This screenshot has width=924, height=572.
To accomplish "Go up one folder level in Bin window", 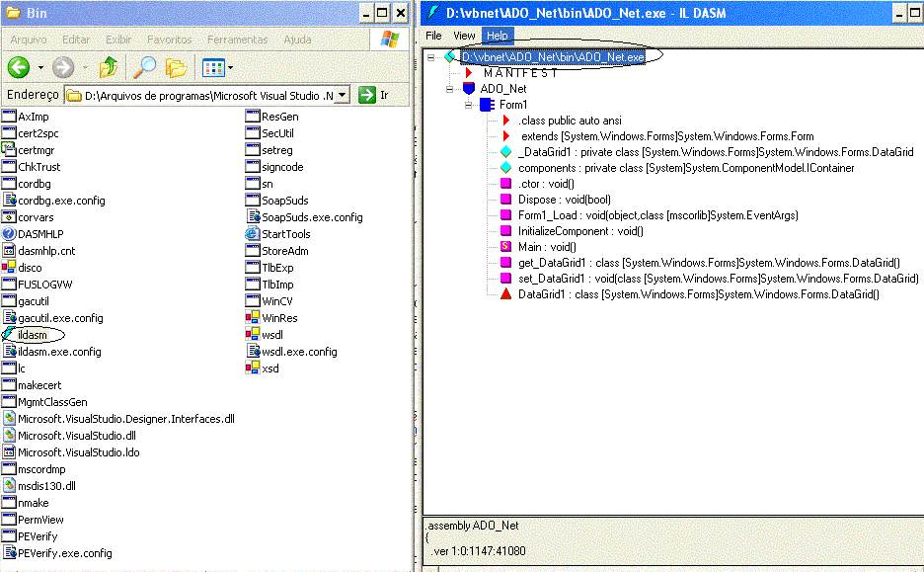I will click(x=108, y=67).
